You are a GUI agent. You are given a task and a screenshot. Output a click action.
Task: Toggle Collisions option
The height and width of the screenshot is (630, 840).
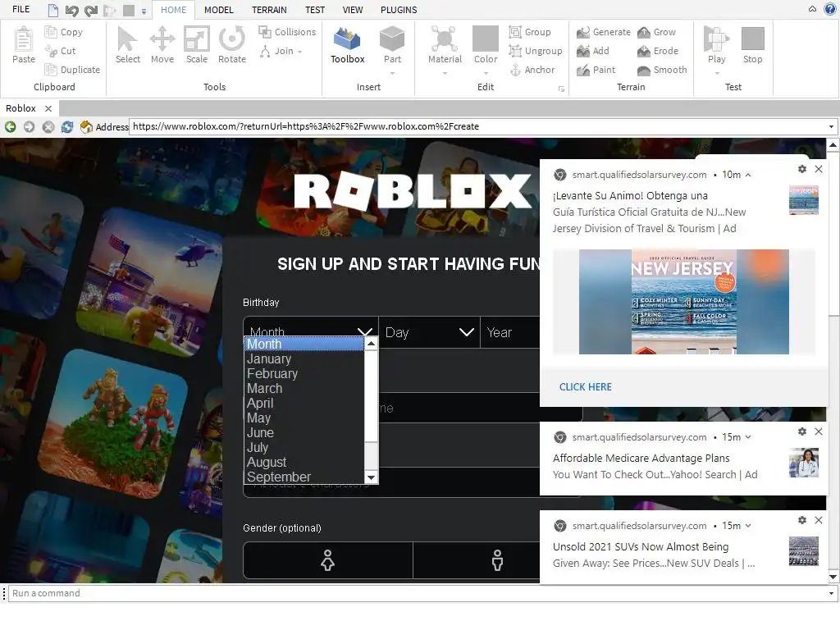click(287, 32)
